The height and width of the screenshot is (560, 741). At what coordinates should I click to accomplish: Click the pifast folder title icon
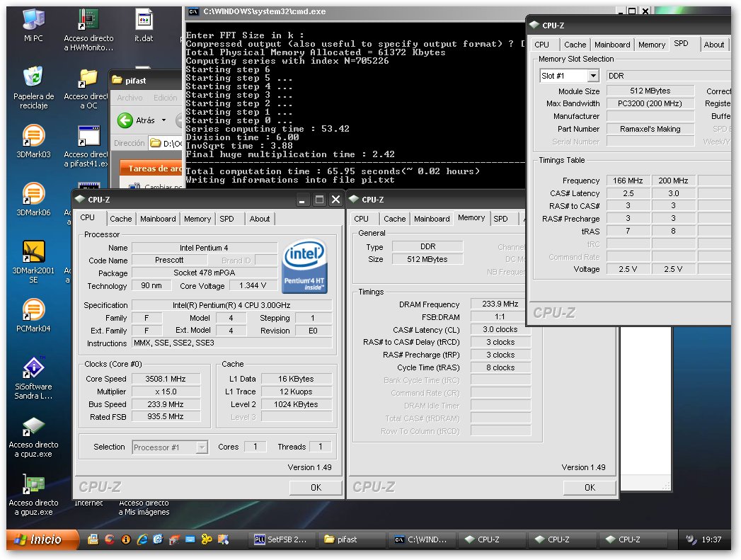coord(117,80)
